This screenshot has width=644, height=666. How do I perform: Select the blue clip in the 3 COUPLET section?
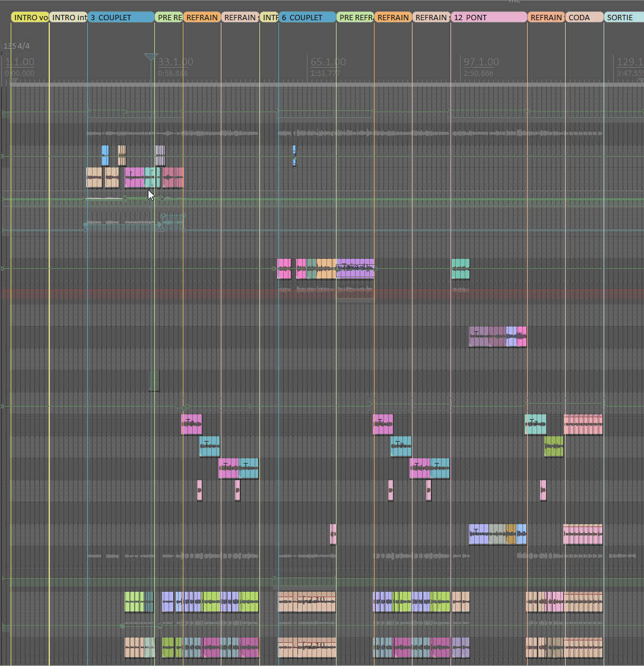105,155
